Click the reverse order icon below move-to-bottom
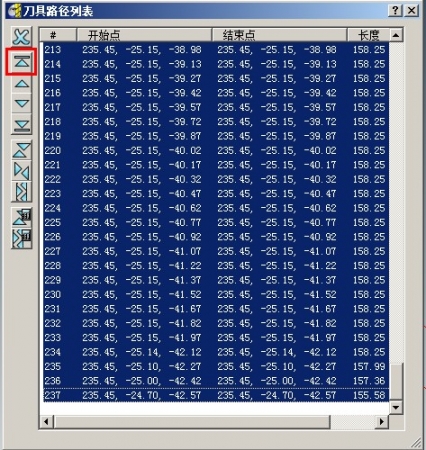Screen dimensions: 426x450 tap(22, 150)
